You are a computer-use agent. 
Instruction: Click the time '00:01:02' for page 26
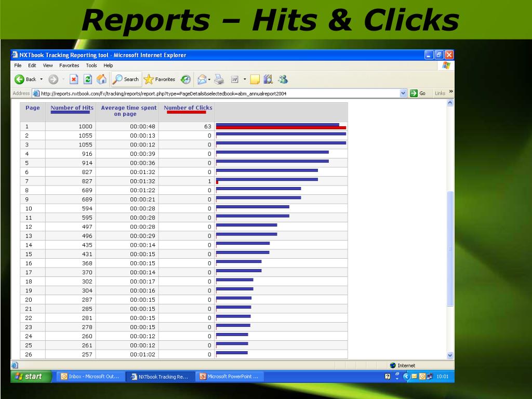(x=142, y=354)
